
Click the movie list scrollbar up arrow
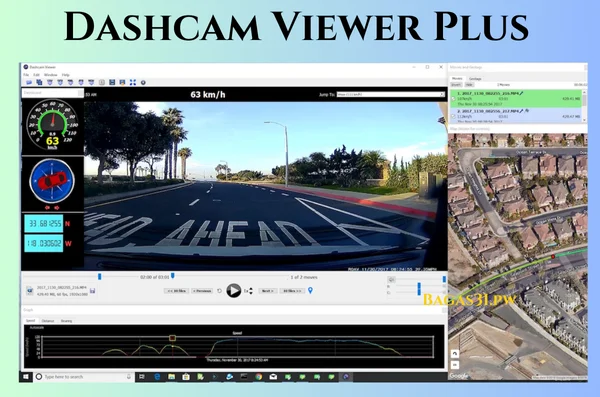pos(584,92)
